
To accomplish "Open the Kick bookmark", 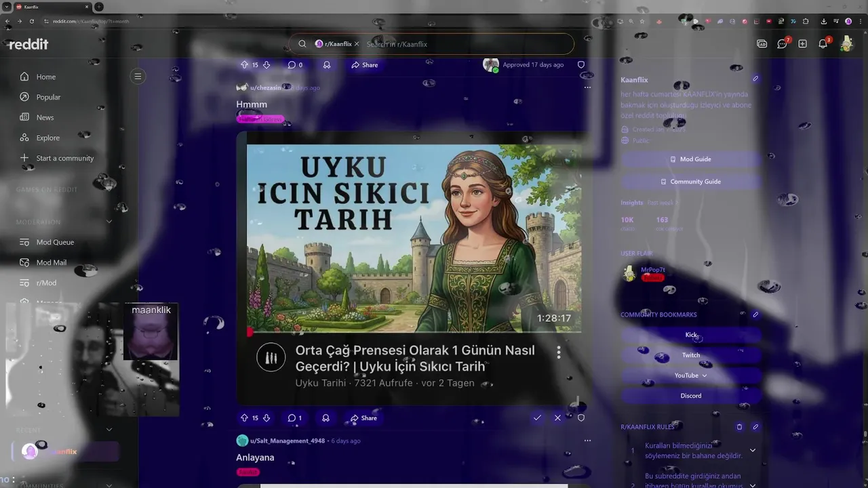I will click(x=691, y=335).
